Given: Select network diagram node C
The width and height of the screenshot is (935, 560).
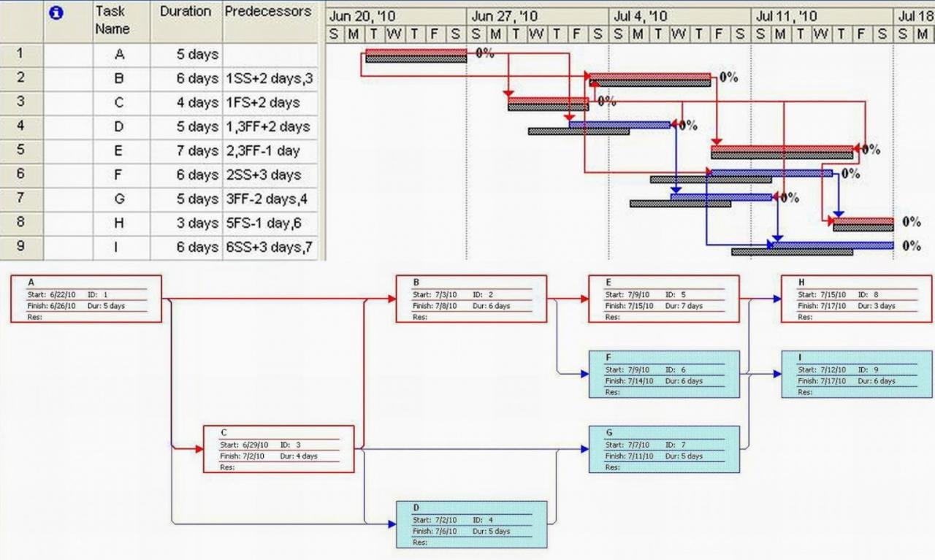Looking at the screenshot, I should [278, 449].
